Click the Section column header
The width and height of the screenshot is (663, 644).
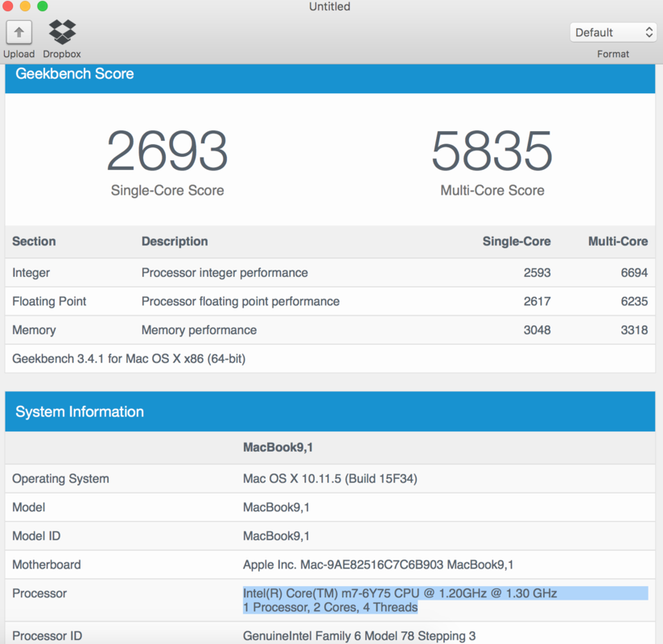[x=34, y=242]
